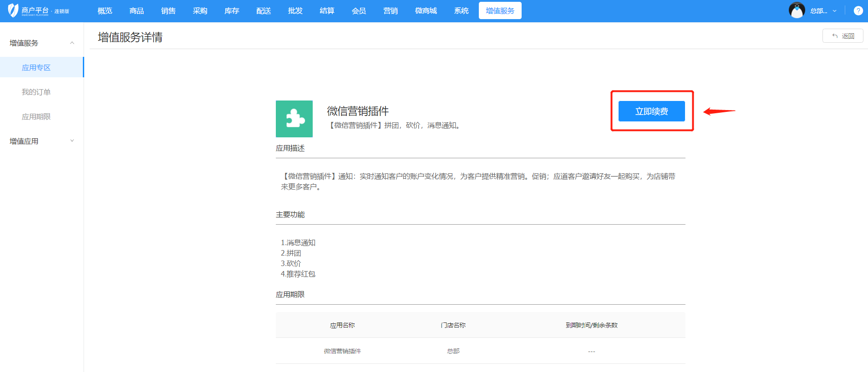Switch to the 概览 top menu
Image resolution: width=868 pixels, height=372 pixels.
(105, 11)
